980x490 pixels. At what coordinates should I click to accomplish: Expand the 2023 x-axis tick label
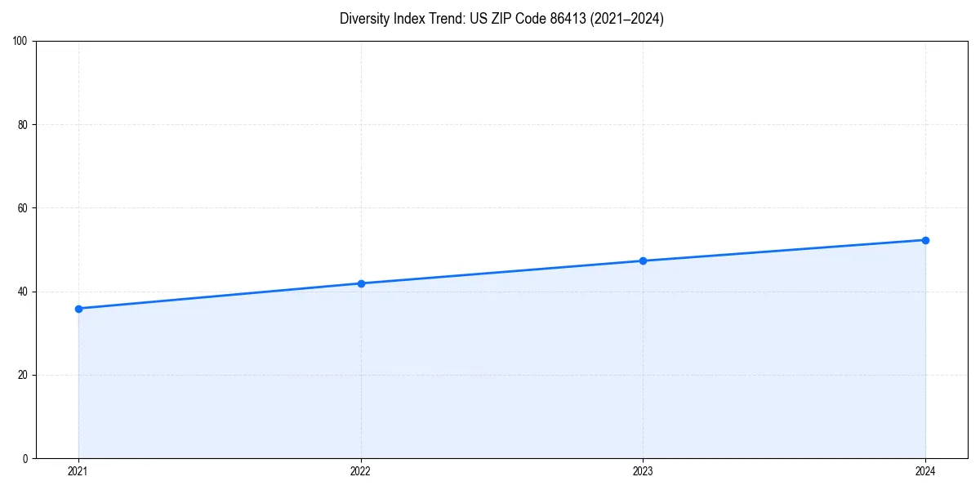point(643,471)
